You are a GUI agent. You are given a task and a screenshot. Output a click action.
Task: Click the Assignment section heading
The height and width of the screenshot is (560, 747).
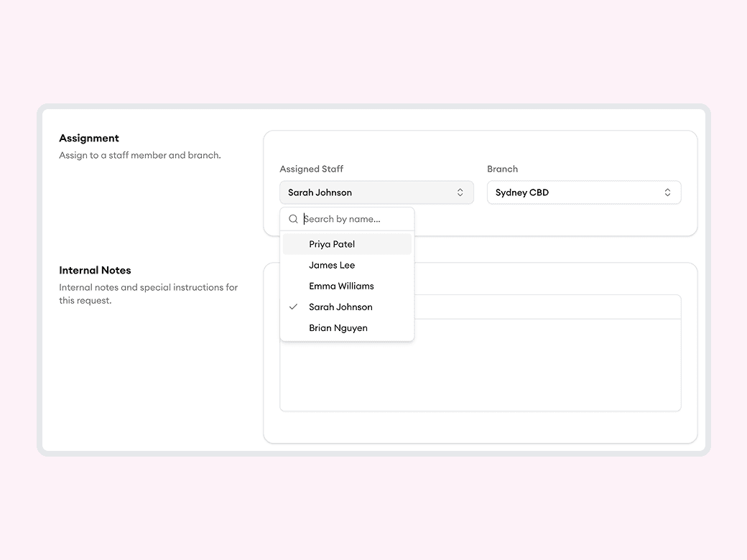click(89, 138)
